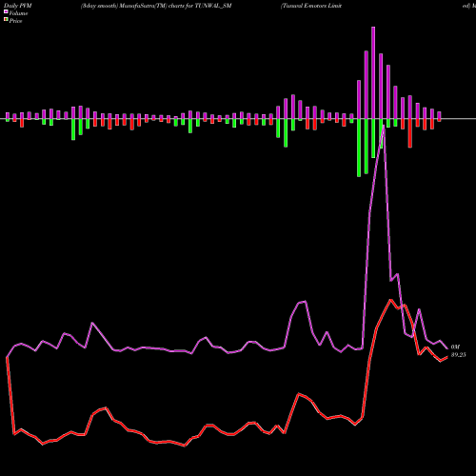Click the magenta Volume legend swatch
The width and height of the screenshot is (476, 476).
(6, 12)
